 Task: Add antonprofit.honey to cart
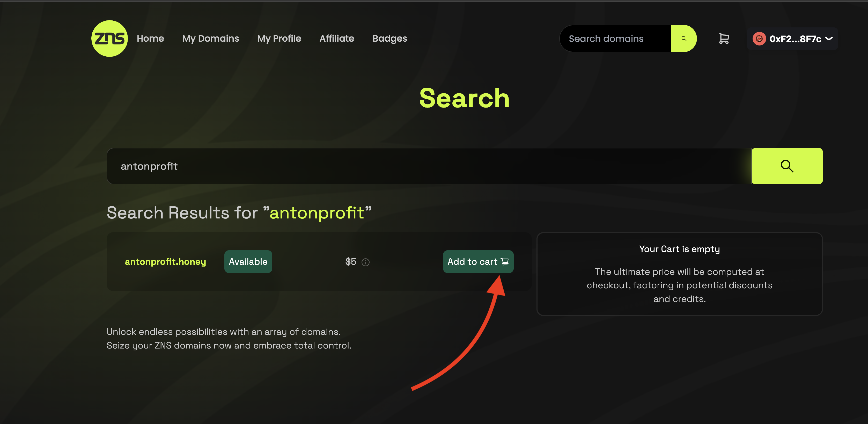478,261
